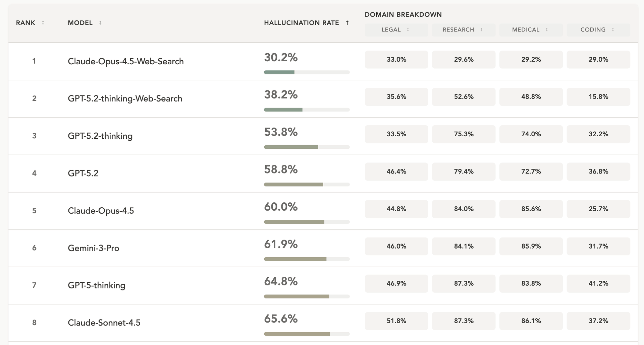Image resolution: width=644 pixels, height=345 pixels.
Task: Click the Rank column sort icon
Action: [43, 23]
